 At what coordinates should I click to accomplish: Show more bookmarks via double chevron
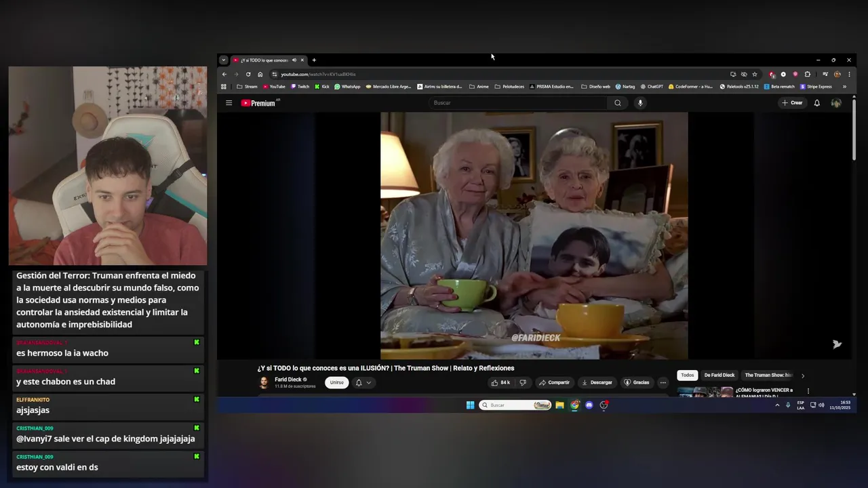pyautogui.click(x=844, y=87)
